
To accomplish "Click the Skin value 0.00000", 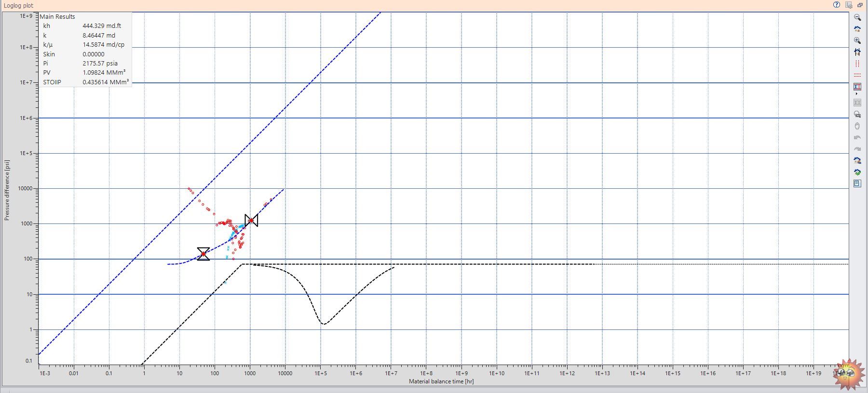I will [94, 54].
